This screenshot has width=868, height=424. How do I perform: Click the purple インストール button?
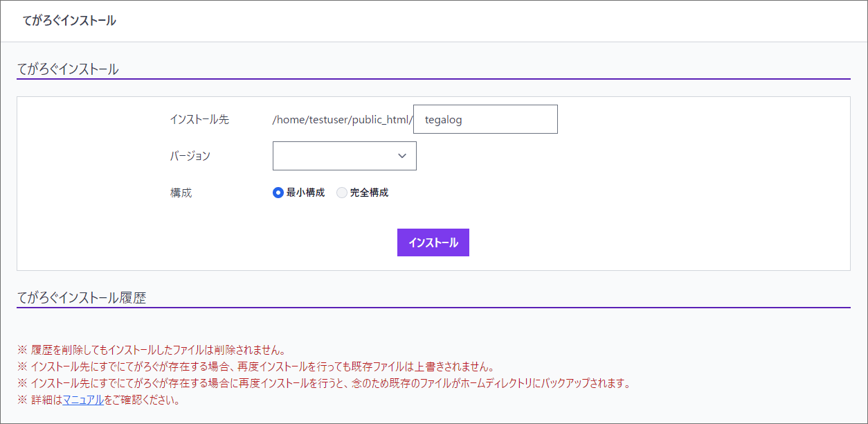pos(433,242)
